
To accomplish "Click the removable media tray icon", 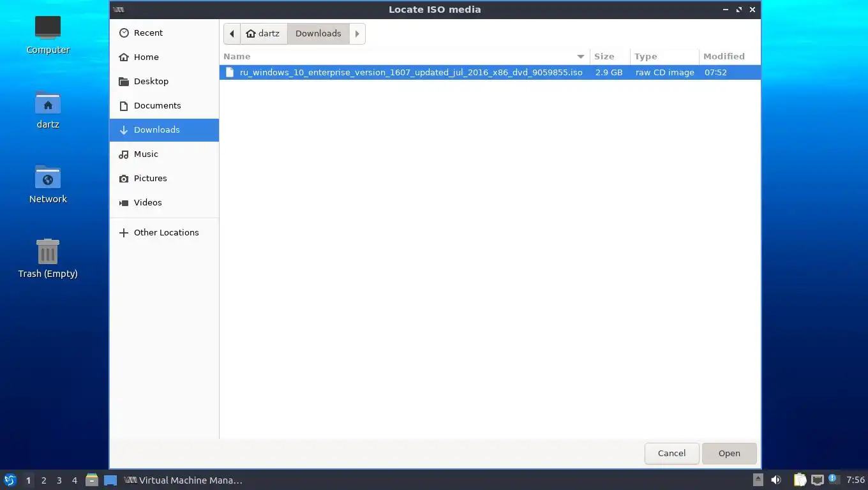I will coord(758,480).
